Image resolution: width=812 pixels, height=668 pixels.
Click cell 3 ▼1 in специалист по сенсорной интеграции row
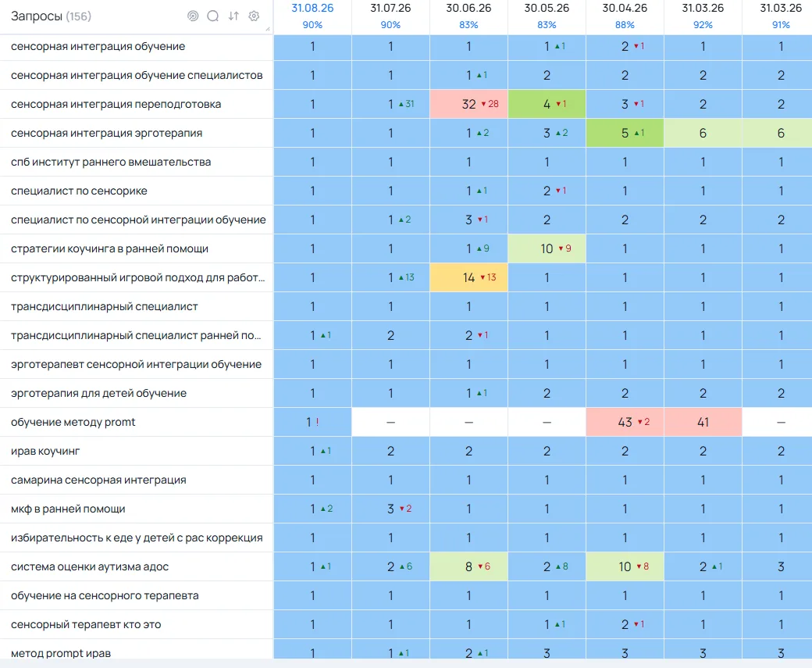click(468, 220)
